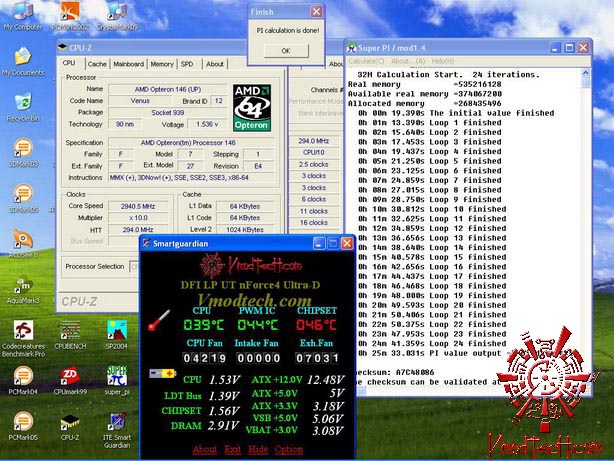Click the Code Name value Venus
This screenshot has width=614, height=461.
tap(140, 101)
